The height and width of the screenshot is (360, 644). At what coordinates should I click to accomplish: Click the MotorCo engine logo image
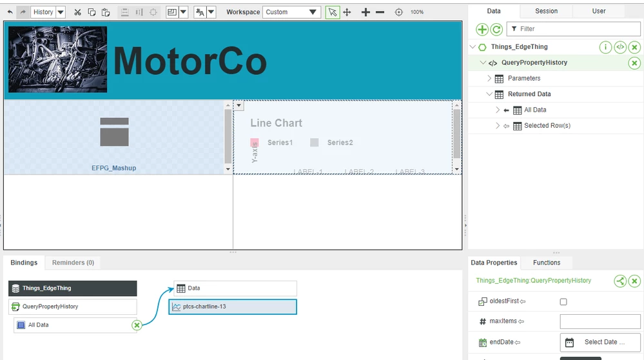pos(58,59)
